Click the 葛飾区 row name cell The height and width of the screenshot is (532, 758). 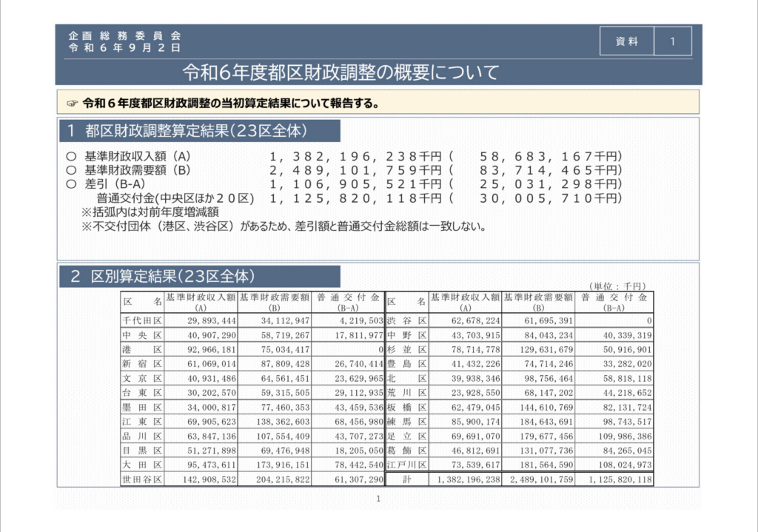(407, 451)
